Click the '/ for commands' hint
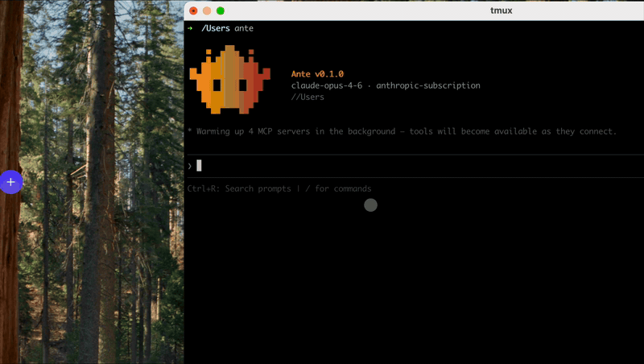 point(338,188)
